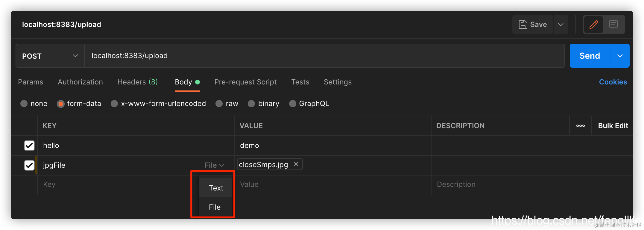Click the pencil edit icon
Viewport: 644px width, 230px height.
[593, 25]
